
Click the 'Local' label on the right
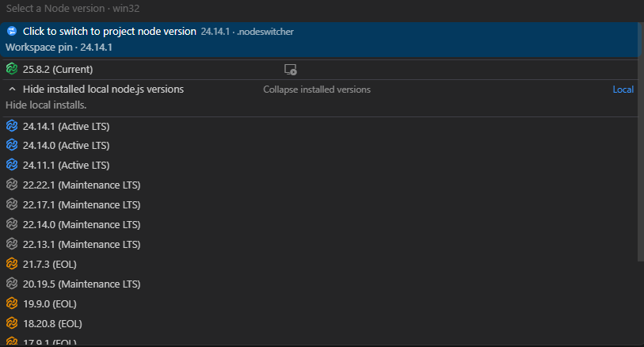(623, 89)
